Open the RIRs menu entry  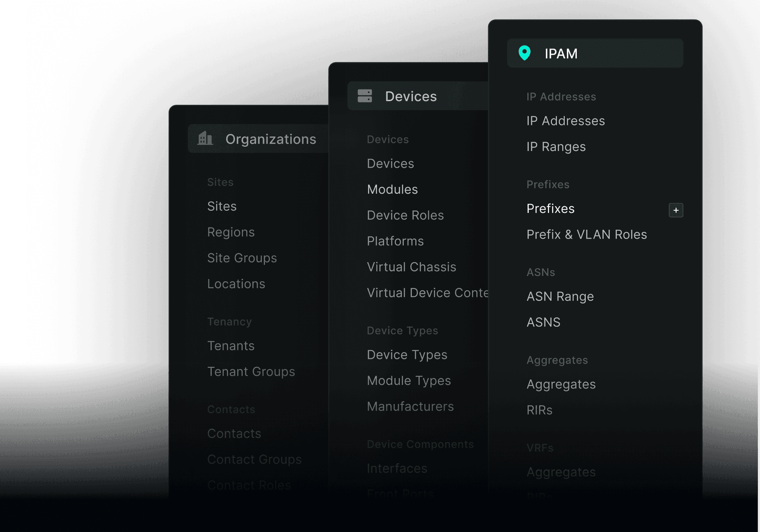539,410
